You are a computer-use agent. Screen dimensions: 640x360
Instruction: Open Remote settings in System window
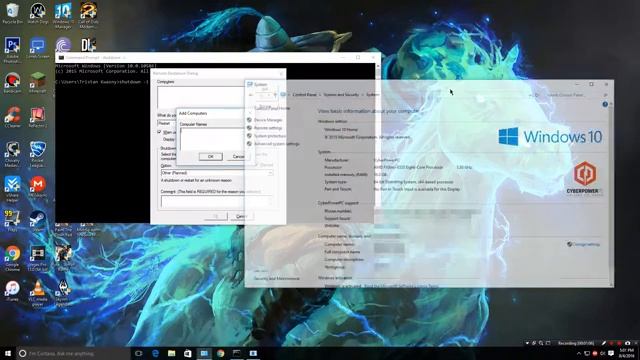click(268, 128)
